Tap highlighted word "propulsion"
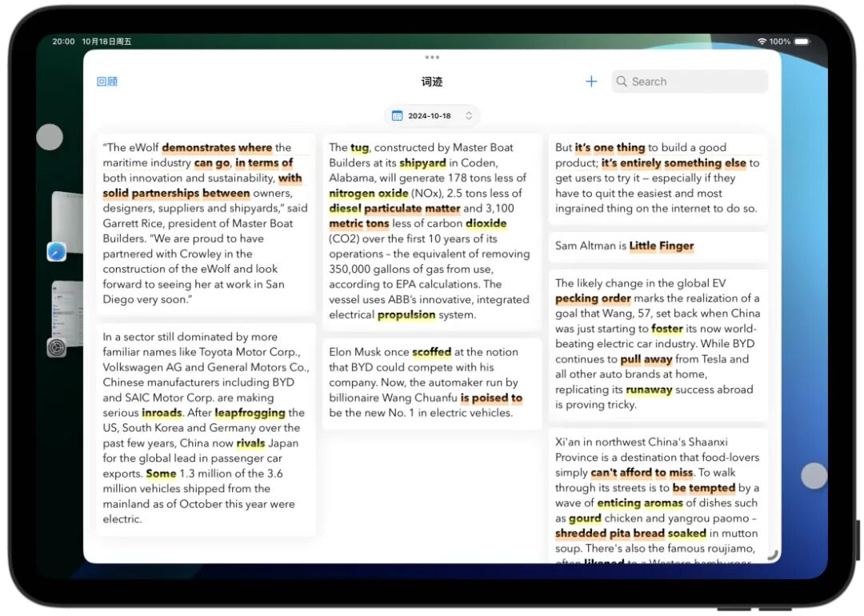Screen dimensions: 864x616 click(406, 314)
